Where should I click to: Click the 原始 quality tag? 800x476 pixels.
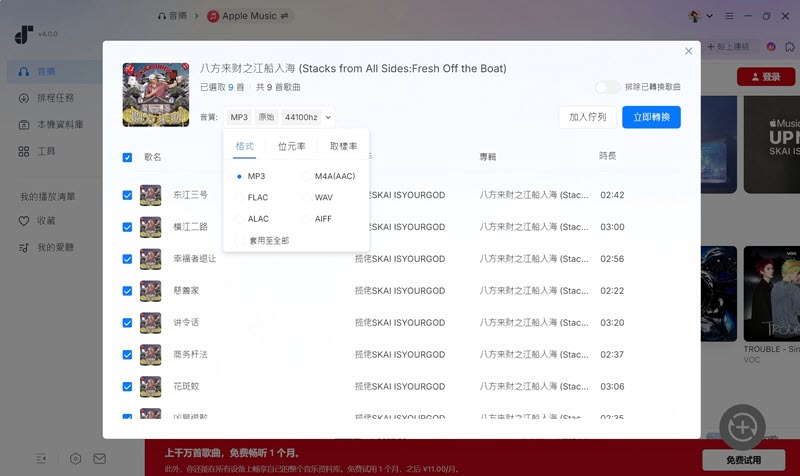[x=266, y=117]
